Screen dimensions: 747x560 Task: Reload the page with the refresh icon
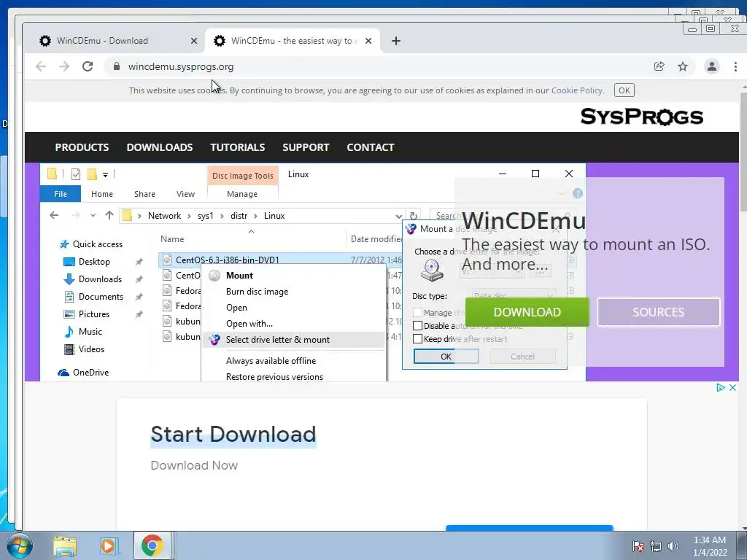tap(88, 66)
